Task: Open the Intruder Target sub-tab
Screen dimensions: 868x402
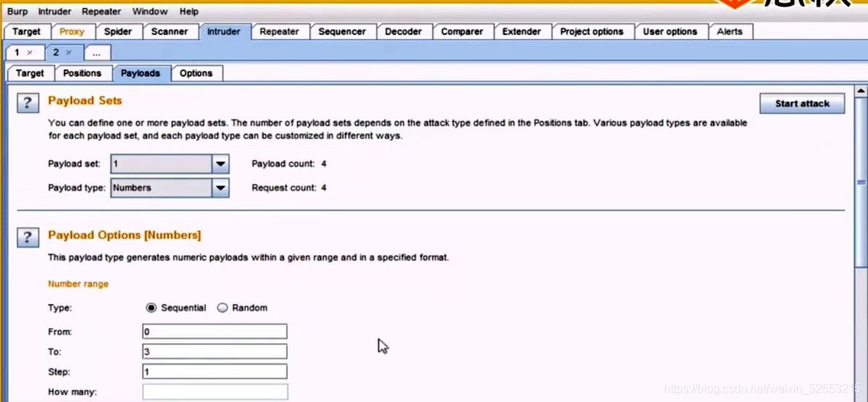Action: 30,73
